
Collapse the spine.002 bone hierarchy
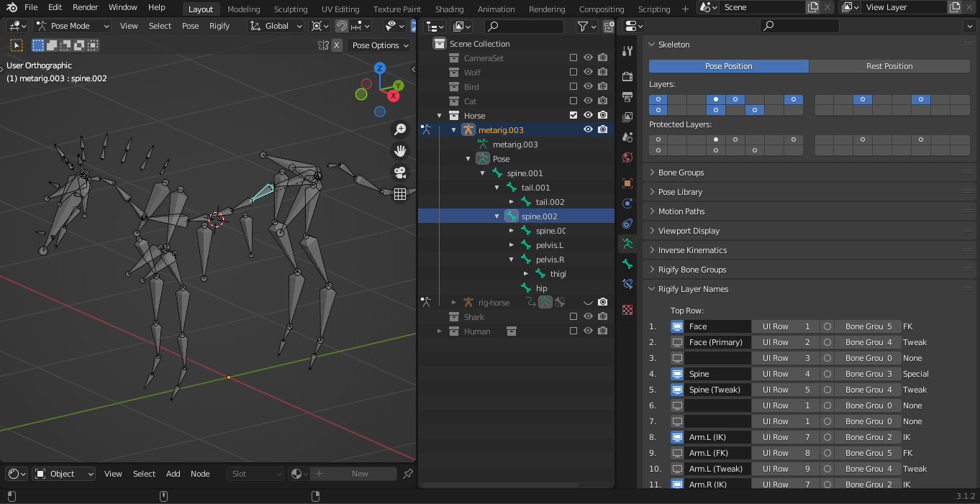pyautogui.click(x=496, y=216)
